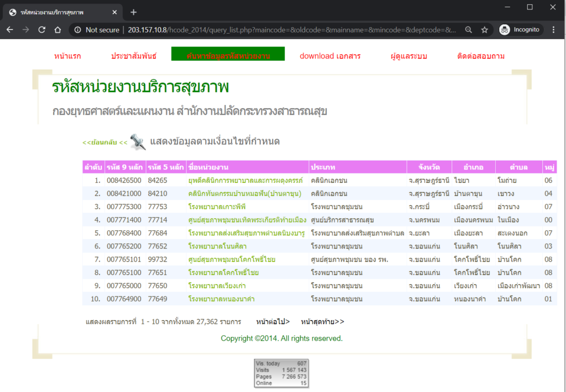Screen dimensions: 566x392
Task: Open โรงพยาบาลเกาะพีพี unit link
Action: click(x=217, y=206)
